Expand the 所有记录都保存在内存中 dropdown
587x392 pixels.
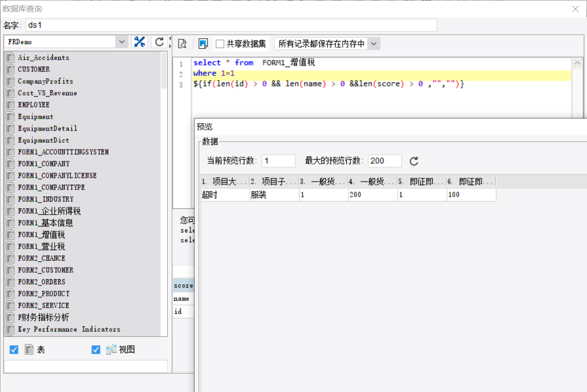[373, 44]
